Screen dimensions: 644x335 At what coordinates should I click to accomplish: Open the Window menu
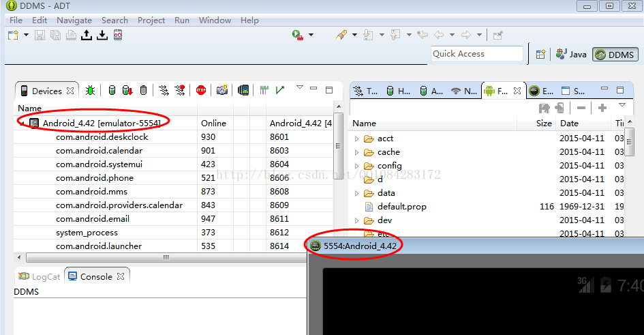tap(215, 20)
